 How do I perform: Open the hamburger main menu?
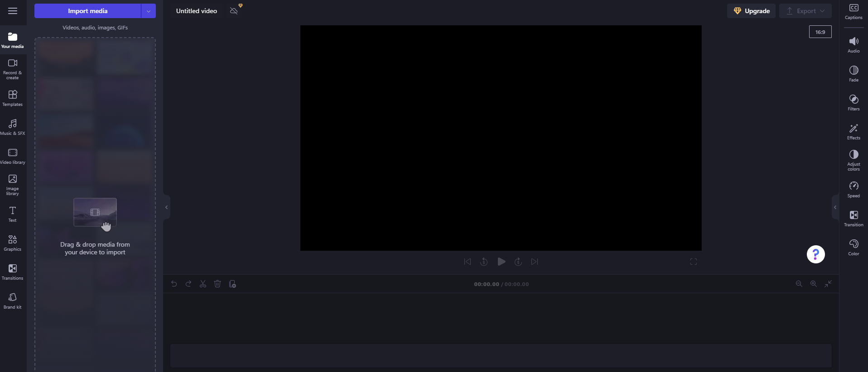(13, 11)
